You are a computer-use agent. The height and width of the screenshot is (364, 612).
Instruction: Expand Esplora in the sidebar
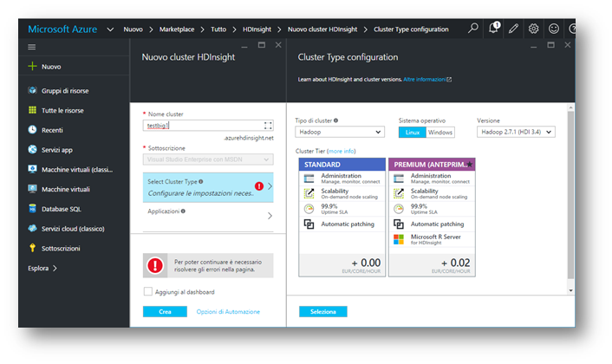pos(42,268)
